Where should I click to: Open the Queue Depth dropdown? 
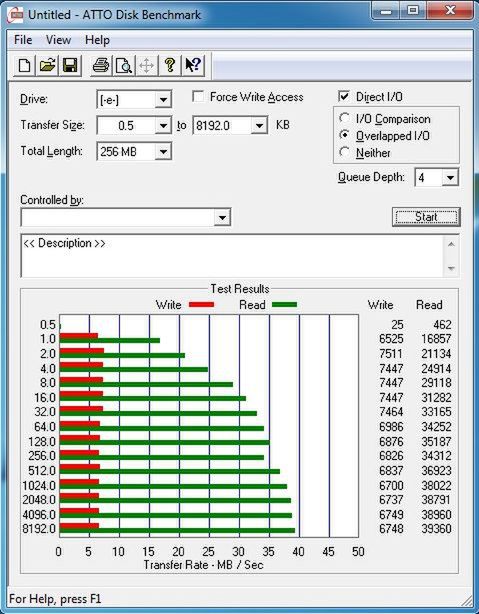pyautogui.click(x=450, y=178)
